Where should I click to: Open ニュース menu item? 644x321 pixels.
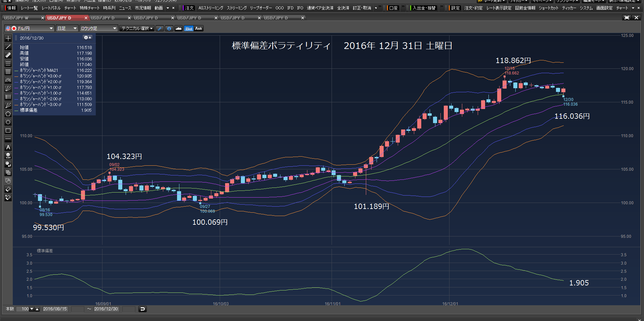[125, 8]
